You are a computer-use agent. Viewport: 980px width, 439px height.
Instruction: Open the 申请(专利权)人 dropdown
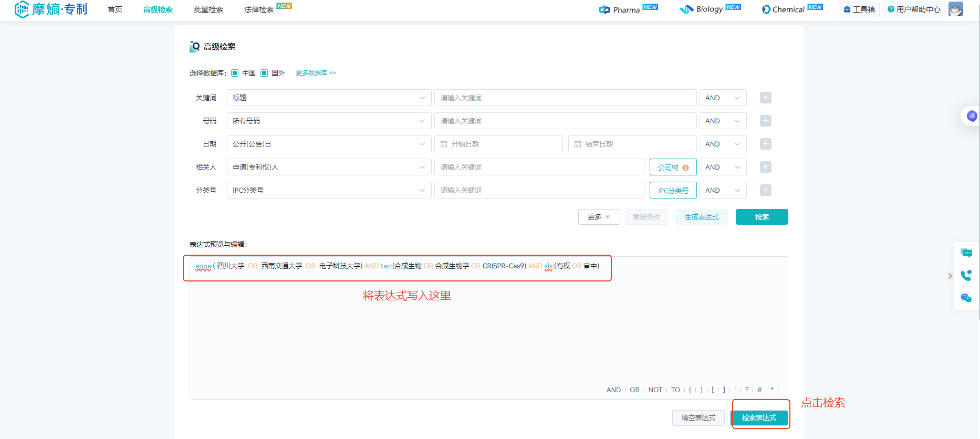coord(329,167)
